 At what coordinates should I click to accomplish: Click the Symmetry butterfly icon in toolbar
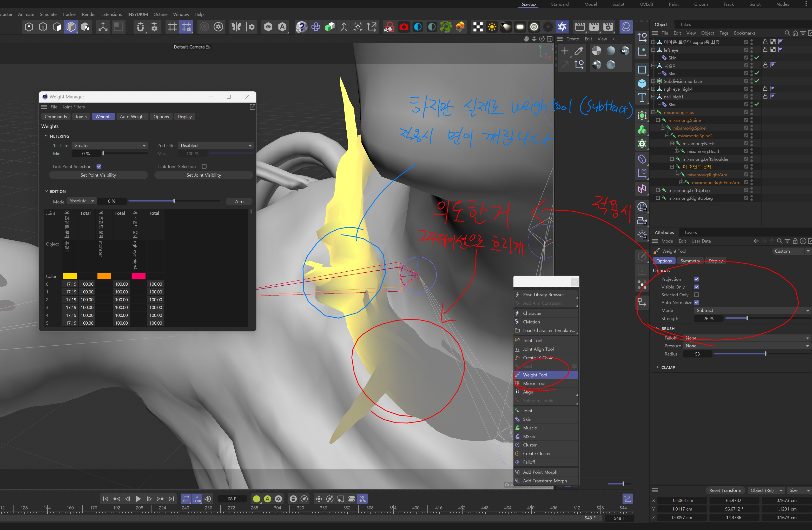click(x=236, y=27)
